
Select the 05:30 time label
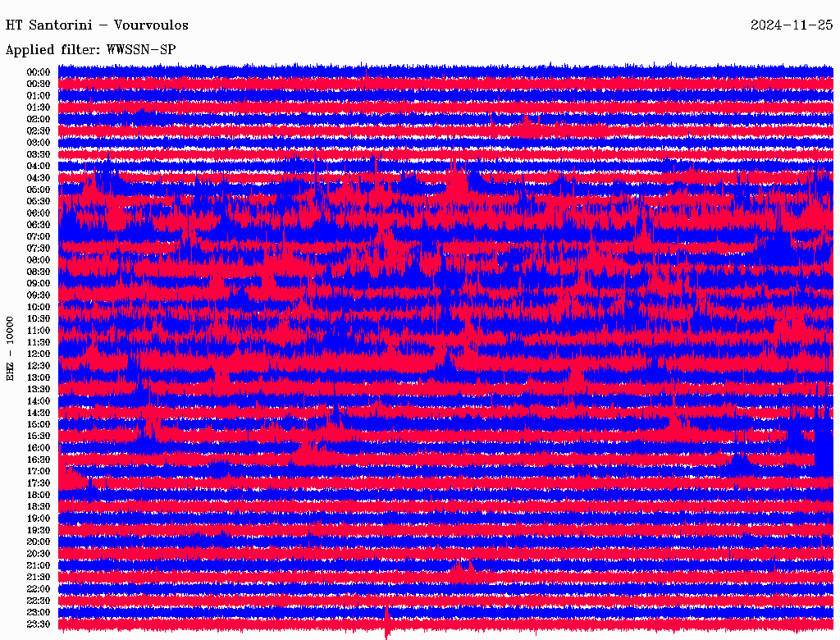point(39,201)
